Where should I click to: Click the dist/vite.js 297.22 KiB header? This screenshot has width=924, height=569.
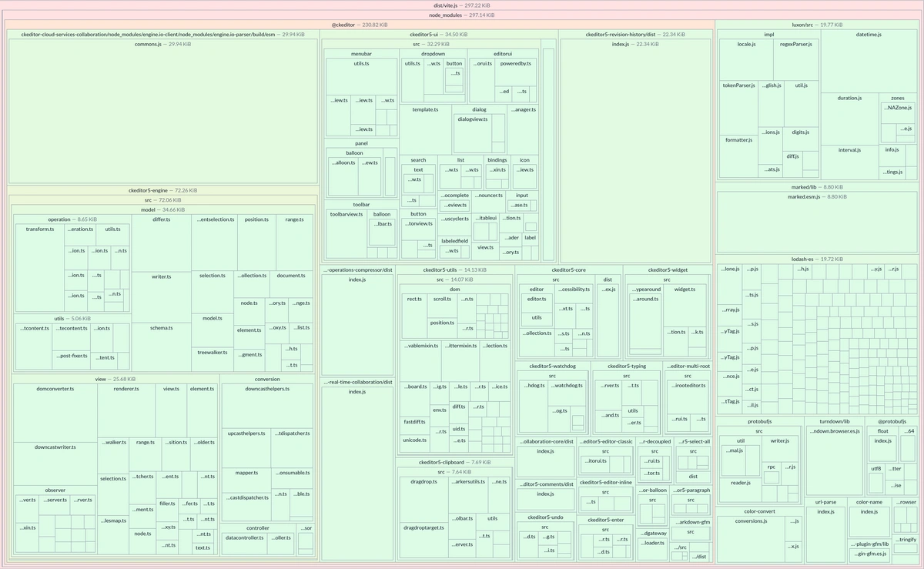pos(462,5)
